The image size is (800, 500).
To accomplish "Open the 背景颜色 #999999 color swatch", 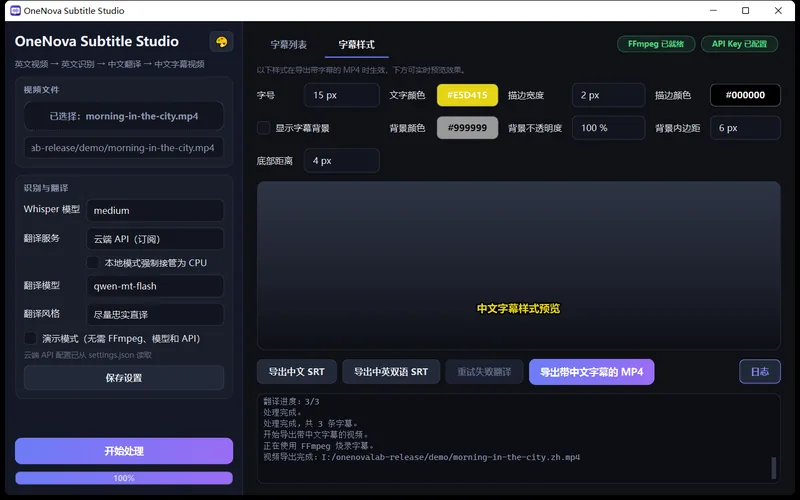I will click(x=467, y=128).
